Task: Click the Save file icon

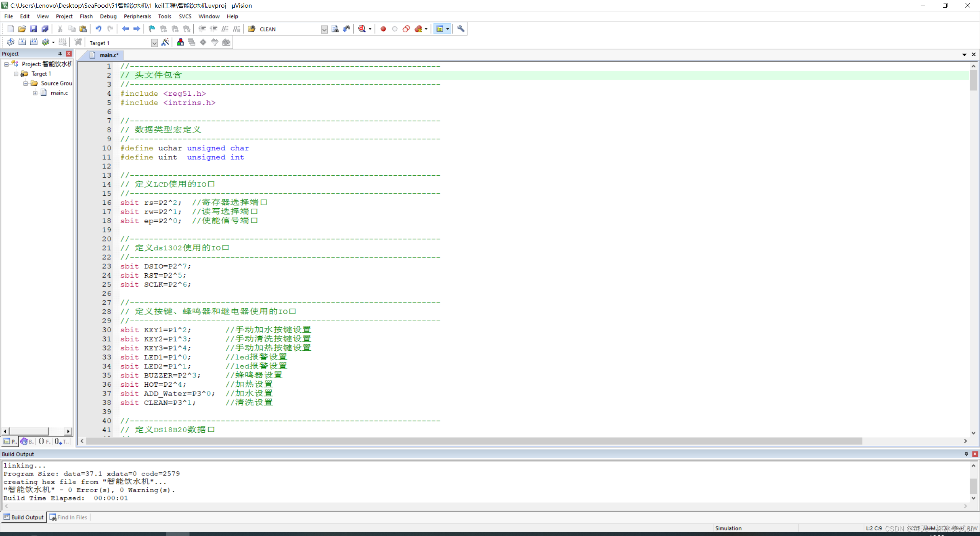Action: click(33, 29)
